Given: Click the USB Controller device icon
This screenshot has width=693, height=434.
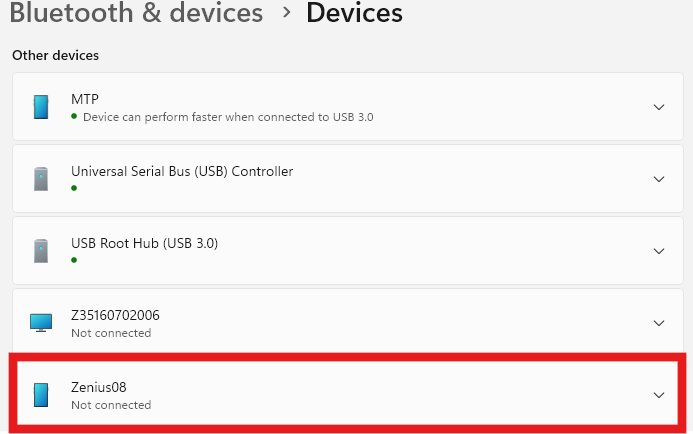Looking at the screenshot, I should (41, 179).
